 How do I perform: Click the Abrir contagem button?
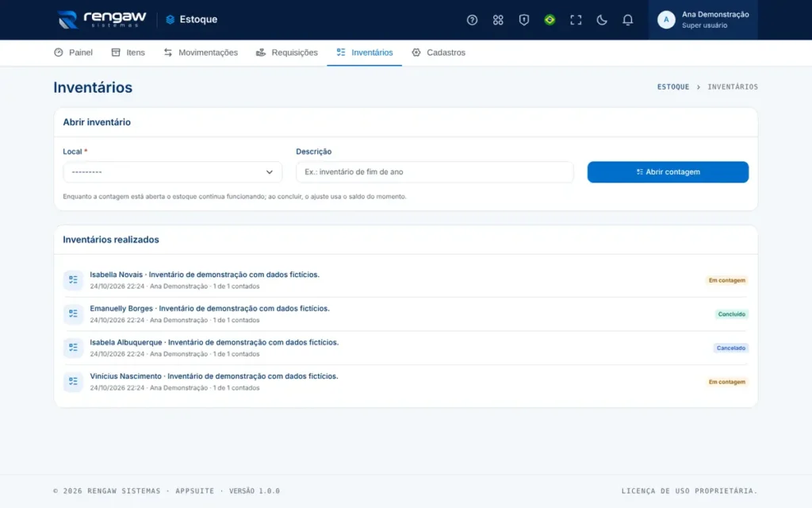(x=668, y=172)
